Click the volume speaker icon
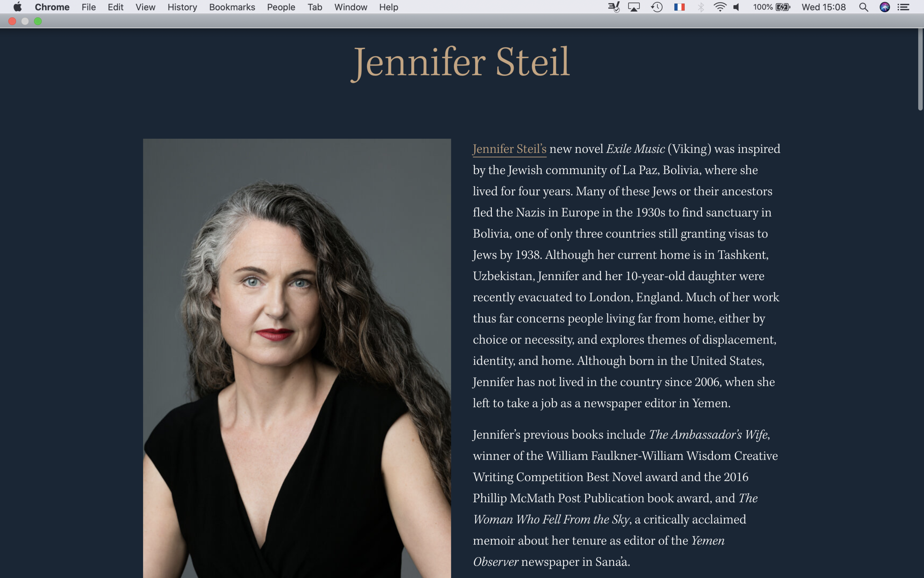The image size is (924, 578). (x=737, y=7)
